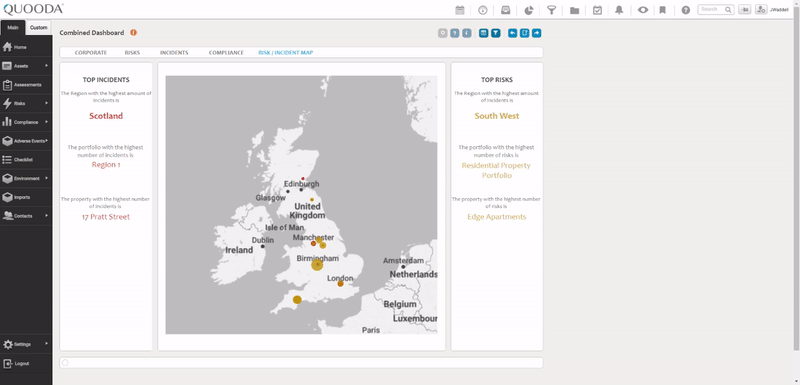The height and width of the screenshot is (385, 800).
Task: Click the circle in the bottom empty bar
Action: click(x=65, y=363)
